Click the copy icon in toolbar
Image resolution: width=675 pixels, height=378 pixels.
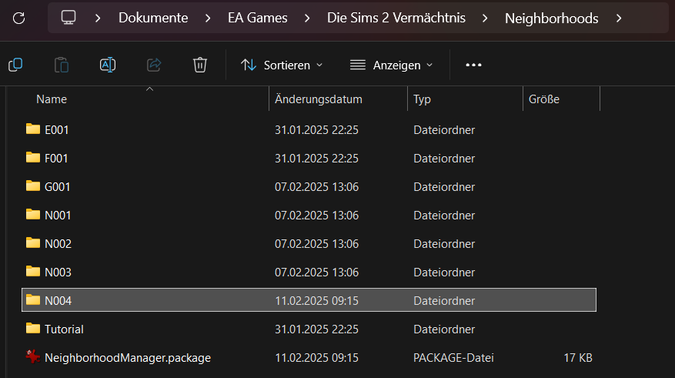pyautogui.click(x=15, y=65)
